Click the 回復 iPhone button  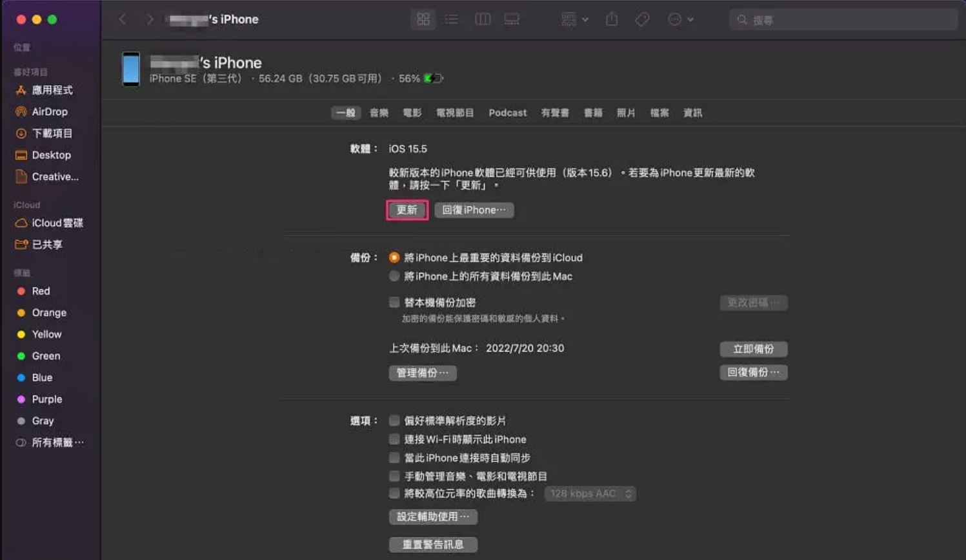click(x=474, y=210)
